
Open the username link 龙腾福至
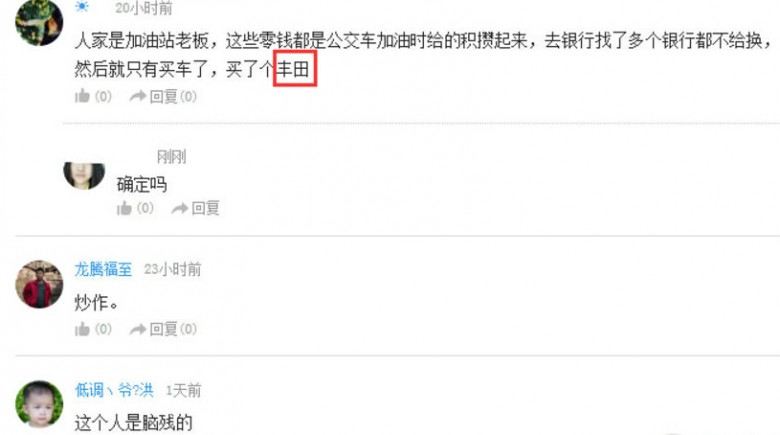click(x=103, y=269)
